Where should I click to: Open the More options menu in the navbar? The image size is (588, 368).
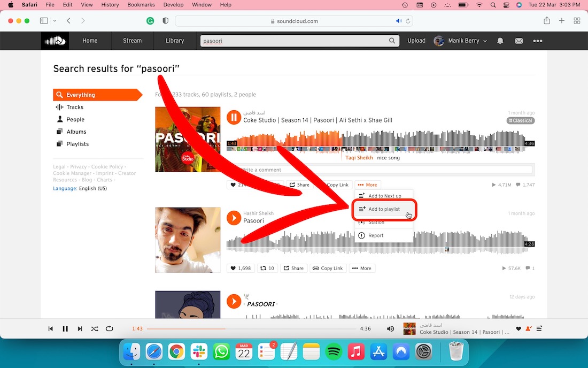538,41
